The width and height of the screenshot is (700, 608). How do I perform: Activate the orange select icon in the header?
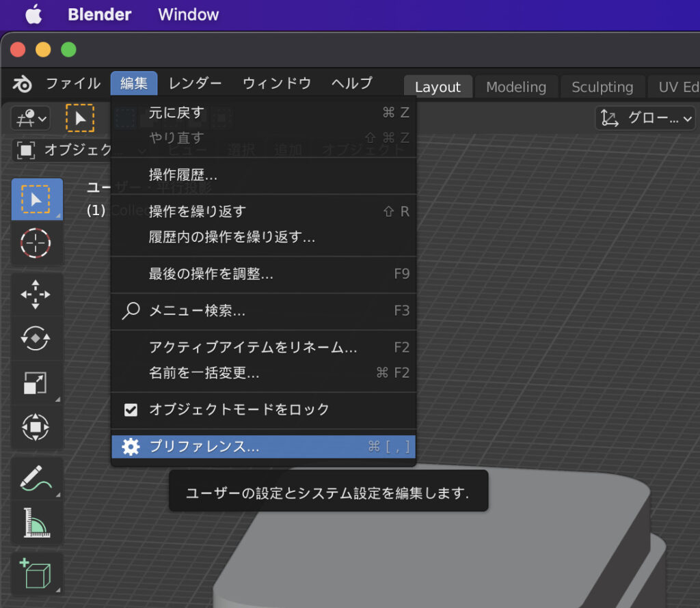80,118
